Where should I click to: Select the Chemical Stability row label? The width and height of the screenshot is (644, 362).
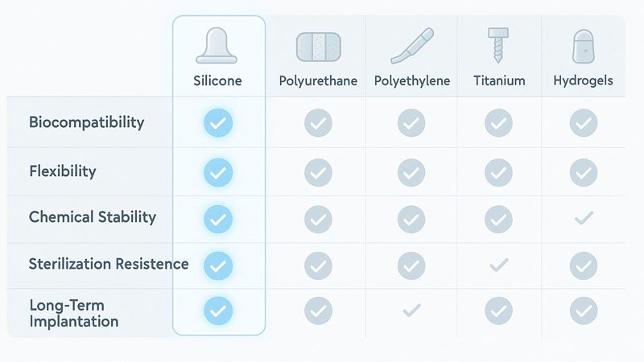(x=93, y=217)
